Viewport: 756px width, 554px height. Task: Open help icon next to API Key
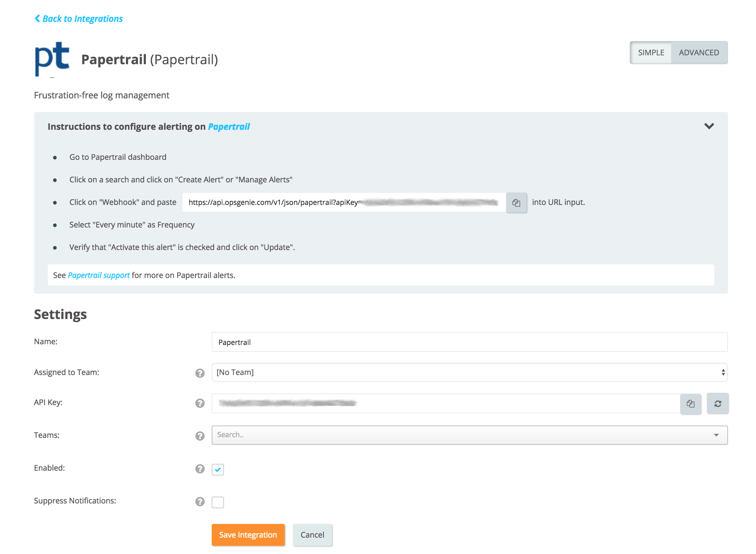[x=200, y=403]
